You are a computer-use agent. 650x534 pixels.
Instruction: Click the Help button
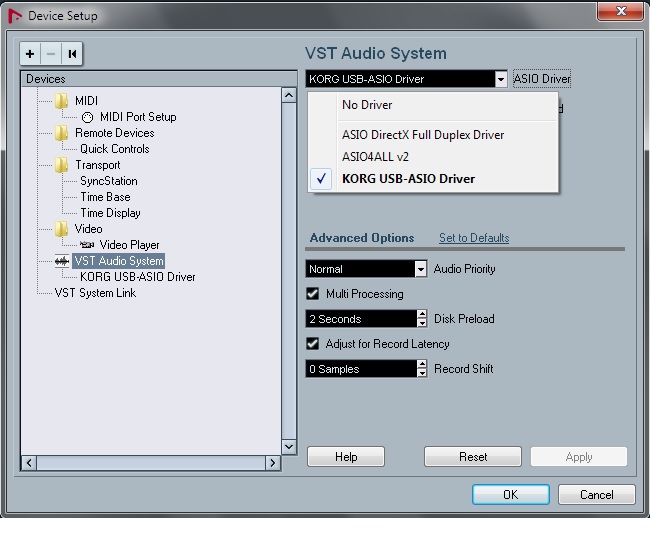point(346,457)
